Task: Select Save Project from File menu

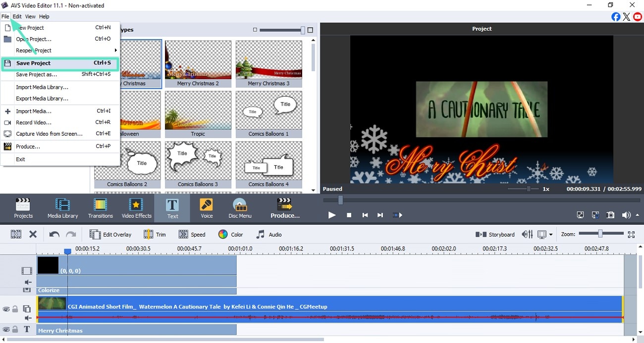Action: [60, 63]
